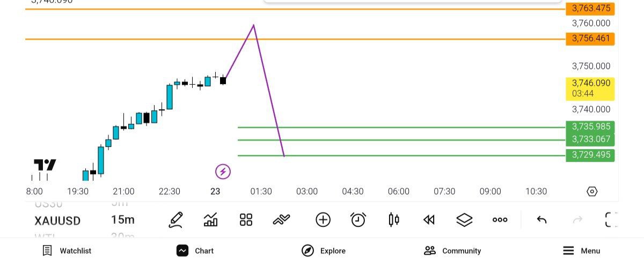644x264 pixels.
Task: Go to the Community tab
Action: pyautogui.click(x=452, y=251)
